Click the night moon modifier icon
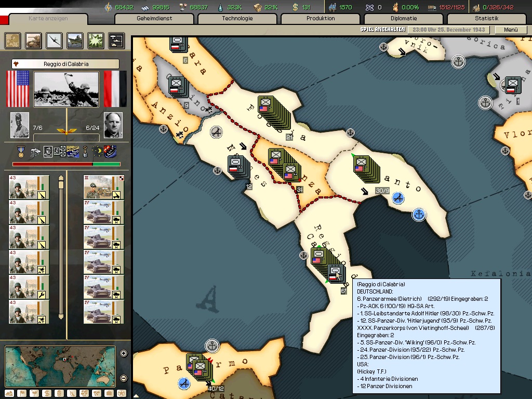Image resolution: width=532 pixels, height=399 pixels. point(97,152)
